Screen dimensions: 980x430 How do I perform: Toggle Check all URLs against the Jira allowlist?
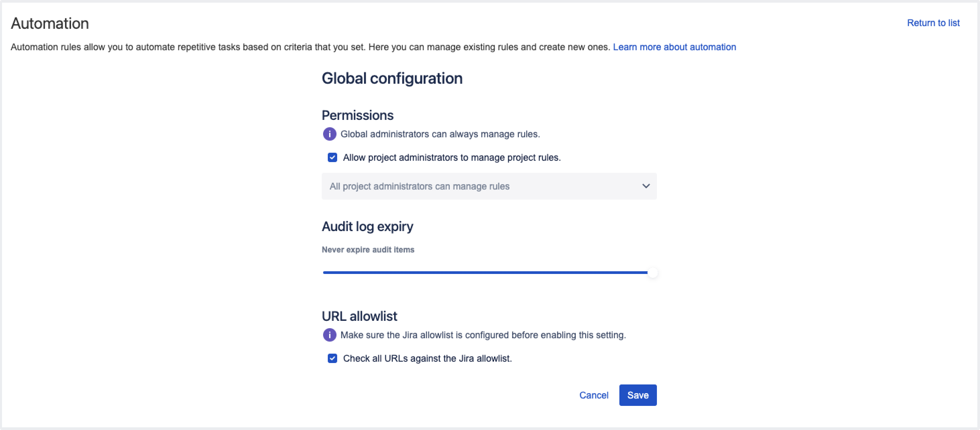click(332, 358)
